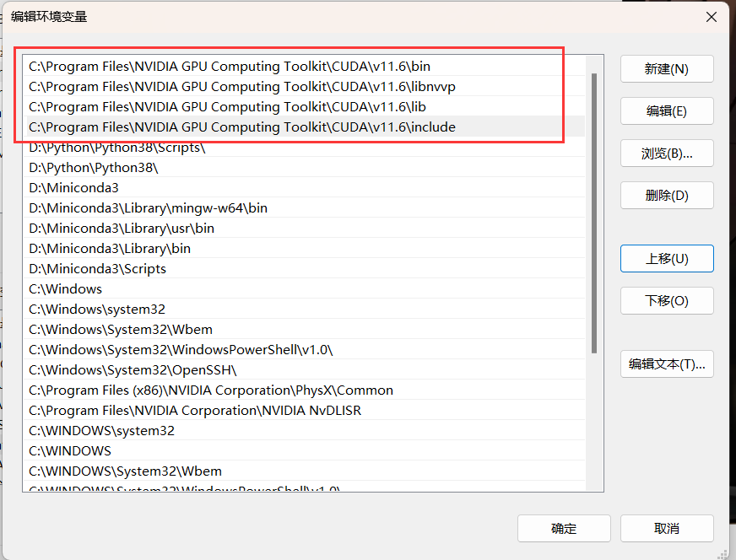Open the 浏览(B)... folder browser

point(667,153)
